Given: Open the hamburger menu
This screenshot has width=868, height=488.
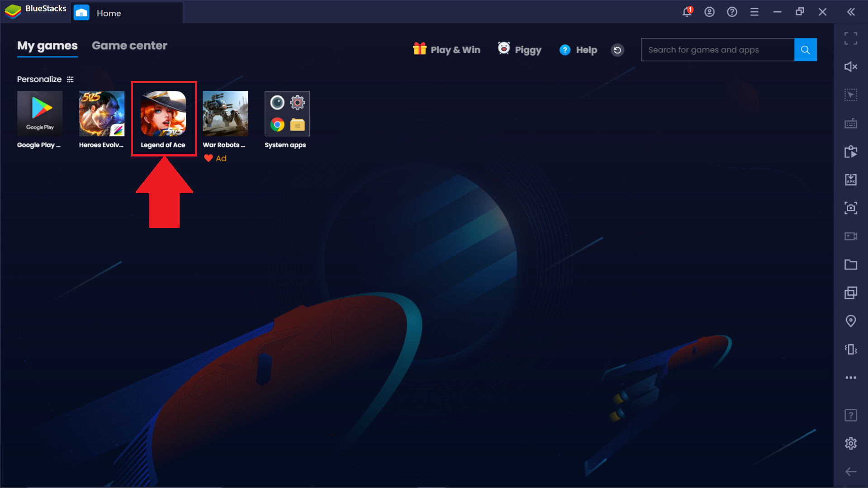Looking at the screenshot, I should pyautogui.click(x=754, y=12).
